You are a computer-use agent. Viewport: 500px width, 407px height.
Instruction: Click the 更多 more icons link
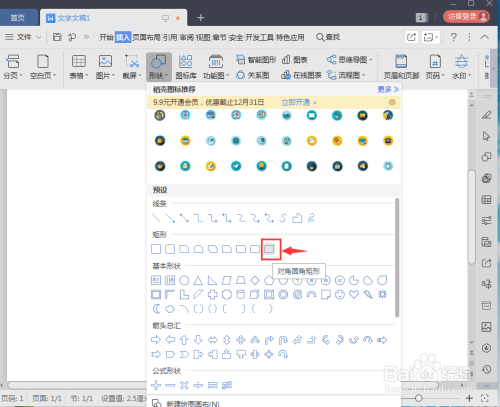coord(388,89)
